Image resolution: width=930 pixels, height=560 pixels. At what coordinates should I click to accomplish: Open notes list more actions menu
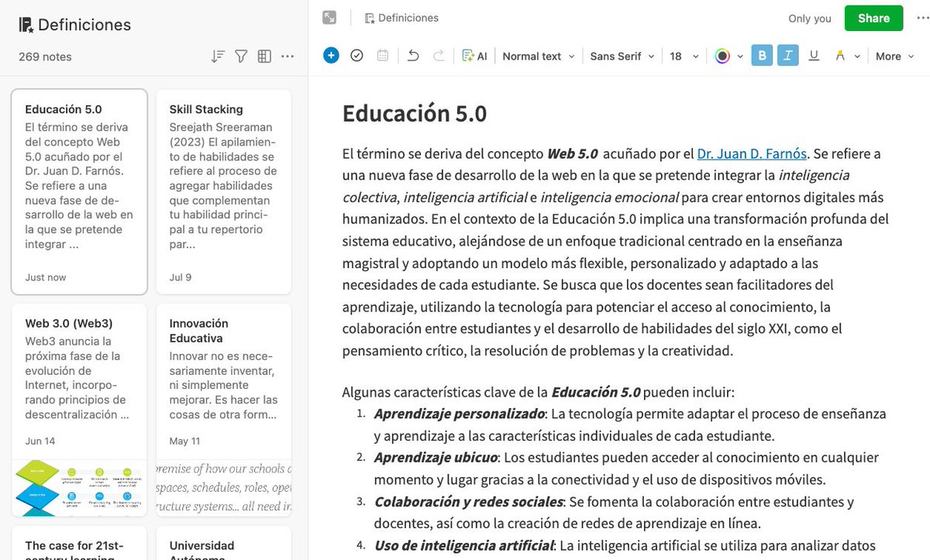point(288,57)
